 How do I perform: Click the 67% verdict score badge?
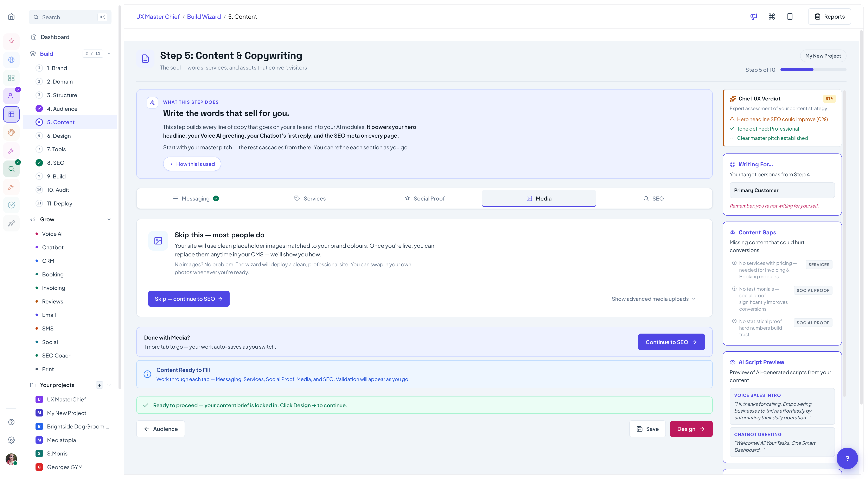coord(829,99)
